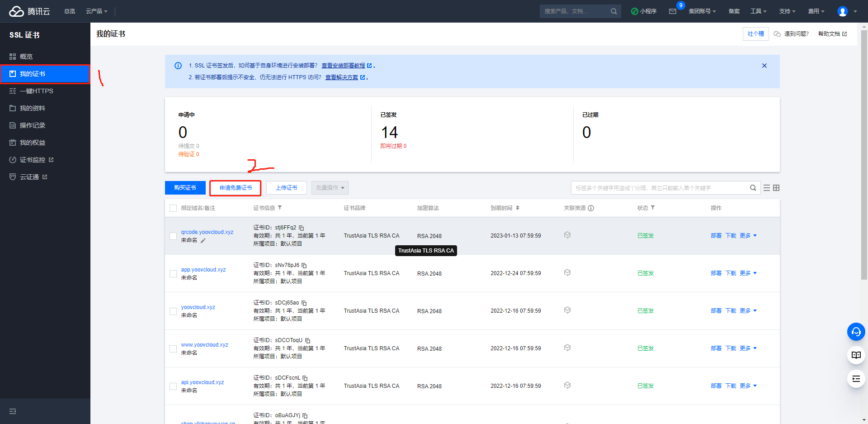Open 操作记录 sidebar item
This screenshot has height=424, width=868.
click(x=45, y=125)
